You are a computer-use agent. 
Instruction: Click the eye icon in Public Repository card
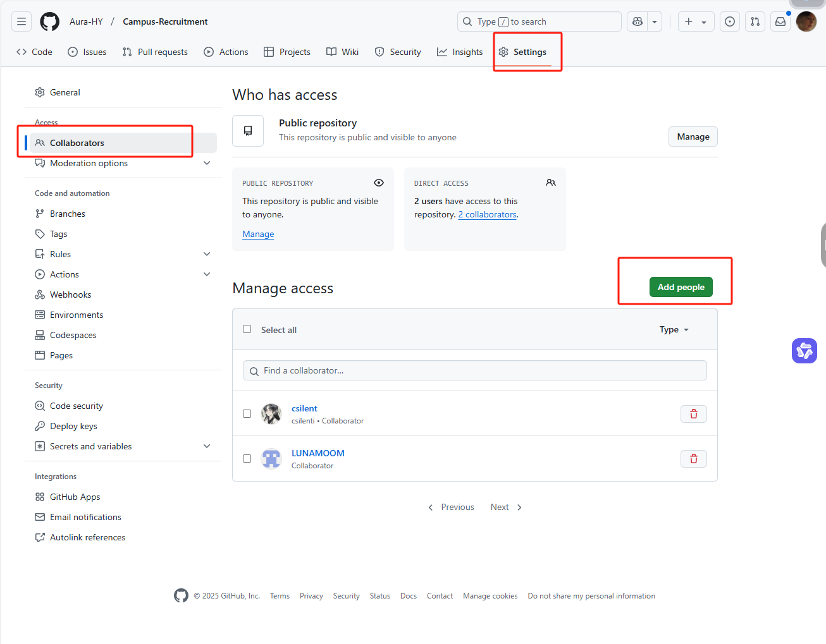pyautogui.click(x=379, y=183)
